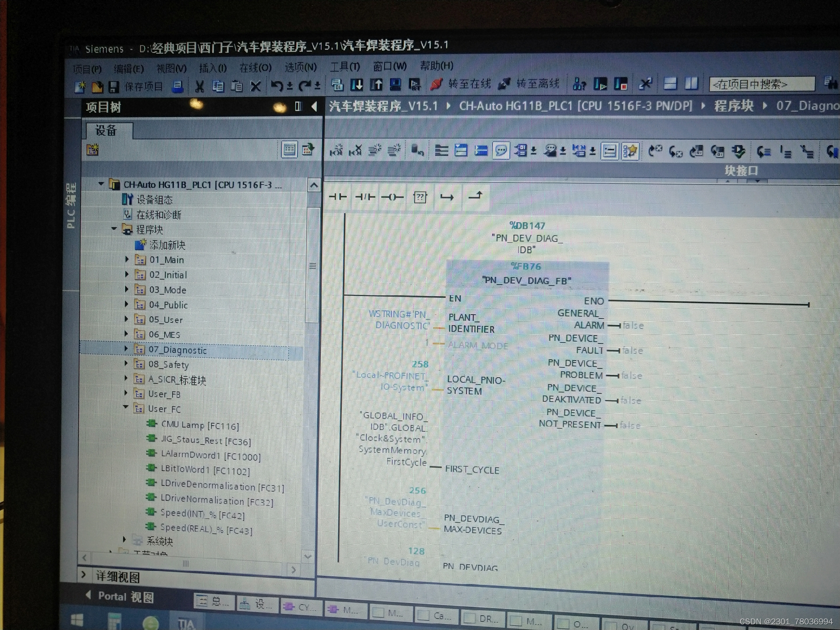The height and width of the screenshot is (630, 840).
Task: Open the 在线(O) menu
Action: (x=255, y=68)
